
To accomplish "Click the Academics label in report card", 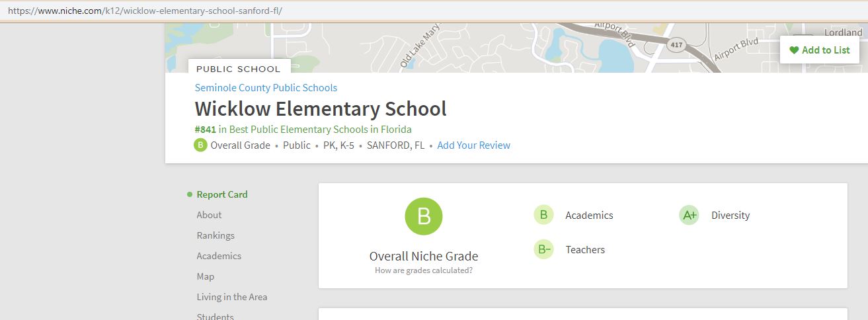I will click(x=589, y=215).
